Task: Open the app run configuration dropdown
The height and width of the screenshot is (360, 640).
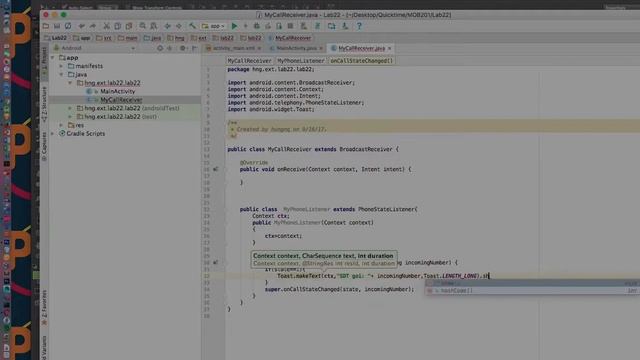Action: coord(213,26)
